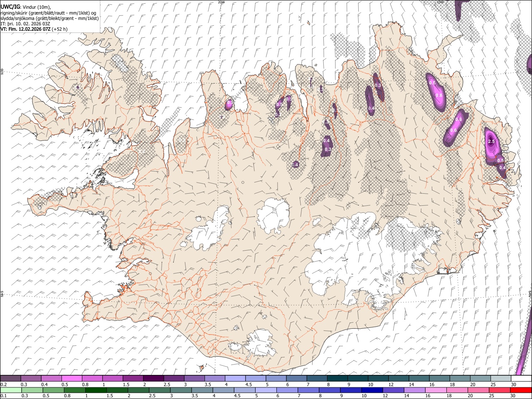Pick the light pink rain-scale swatch labeled 16
Viewport: 532px width, 399px height.
pyautogui.click(x=436, y=390)
